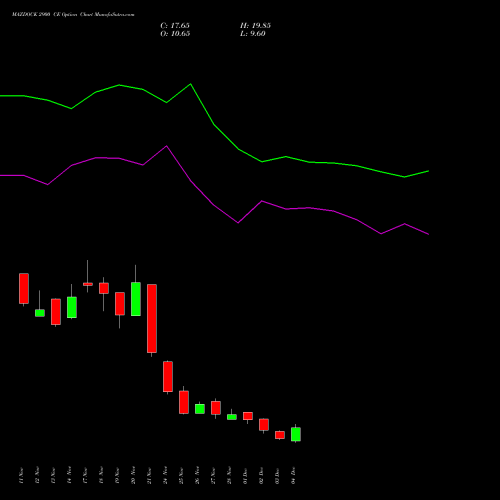Viewport: 500px width, 500px height.
Task: Click the small red candle for 03 Dec
Action: click(x=280, y=435)
